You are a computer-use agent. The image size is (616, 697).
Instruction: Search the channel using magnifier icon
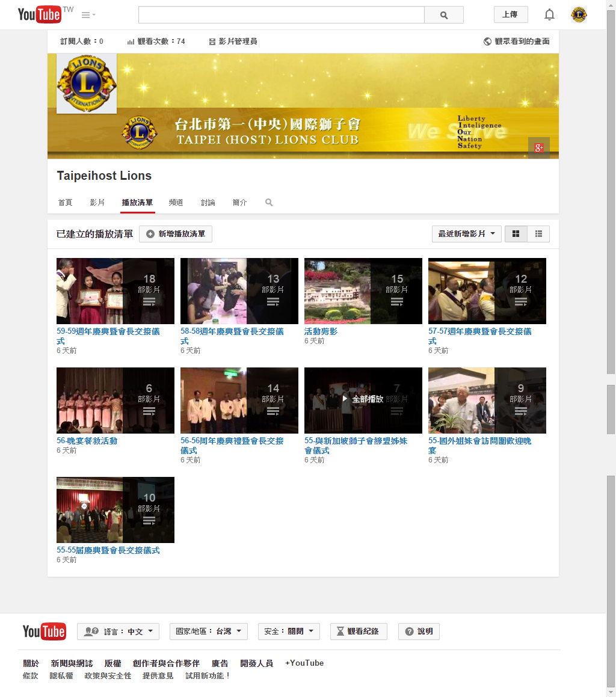[269, 203]
